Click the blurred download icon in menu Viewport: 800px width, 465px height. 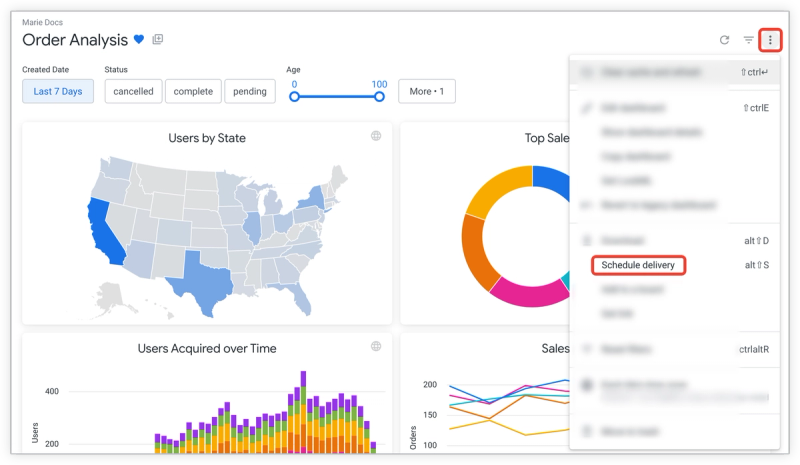587,240
